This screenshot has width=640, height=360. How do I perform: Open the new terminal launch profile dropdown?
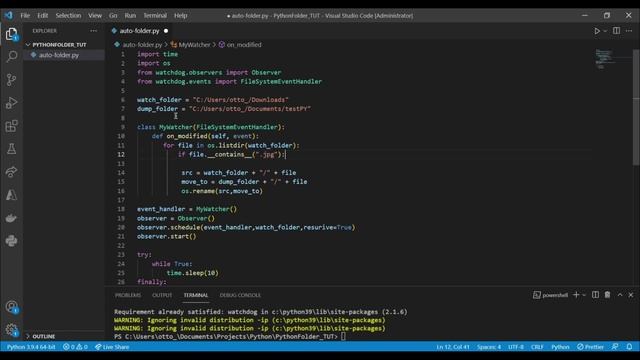tap(584, 295)
